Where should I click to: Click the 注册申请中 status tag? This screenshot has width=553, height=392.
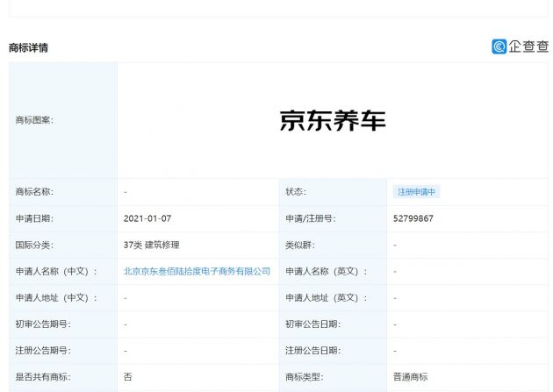(x=416, y=192)
